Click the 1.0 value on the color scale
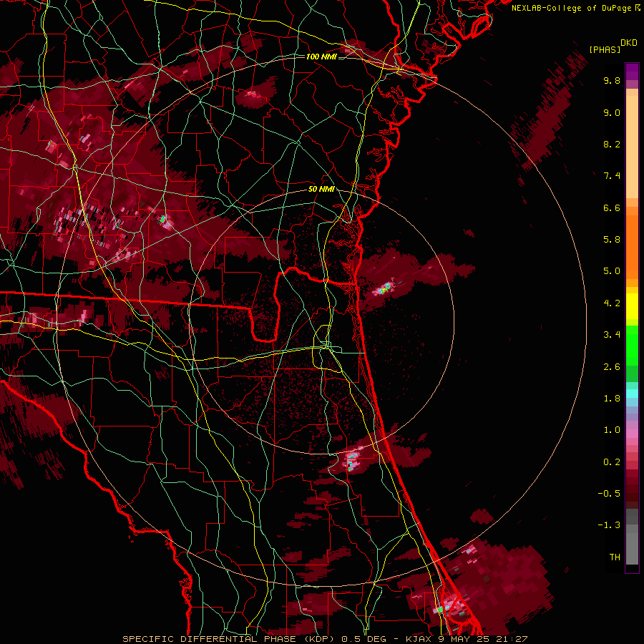This screenshot has width=644, height=644. 612,430
